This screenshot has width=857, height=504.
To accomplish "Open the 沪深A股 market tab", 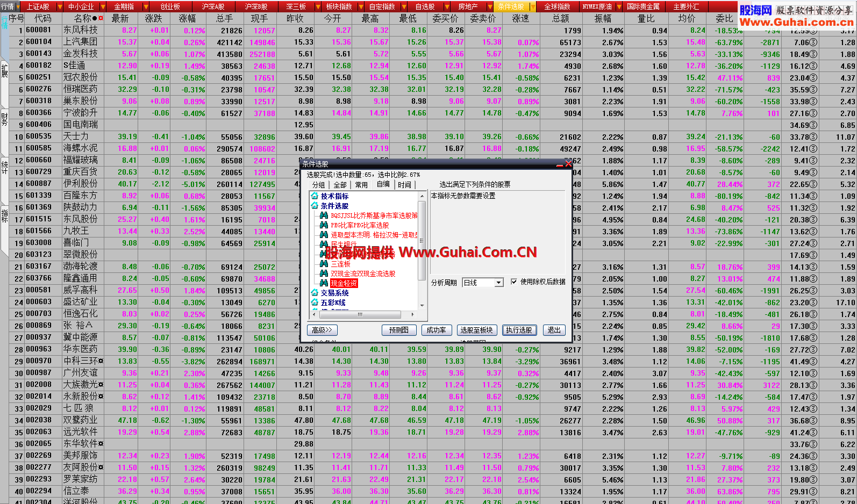I will [x=213, y=6].
